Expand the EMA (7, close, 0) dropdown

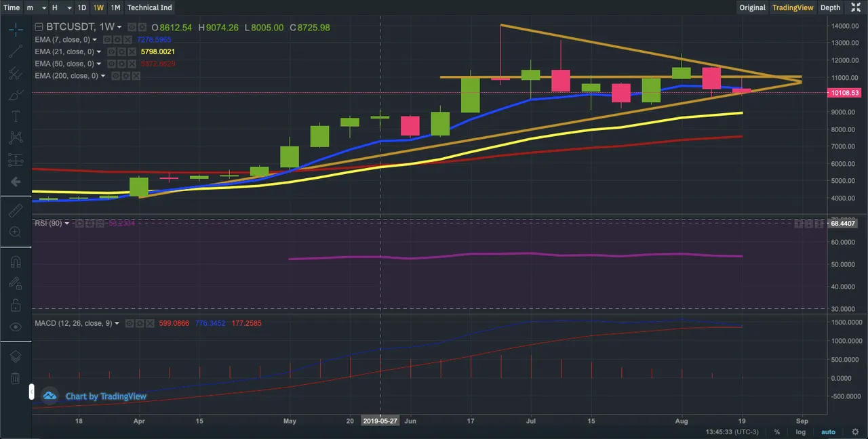pos(94,40)
